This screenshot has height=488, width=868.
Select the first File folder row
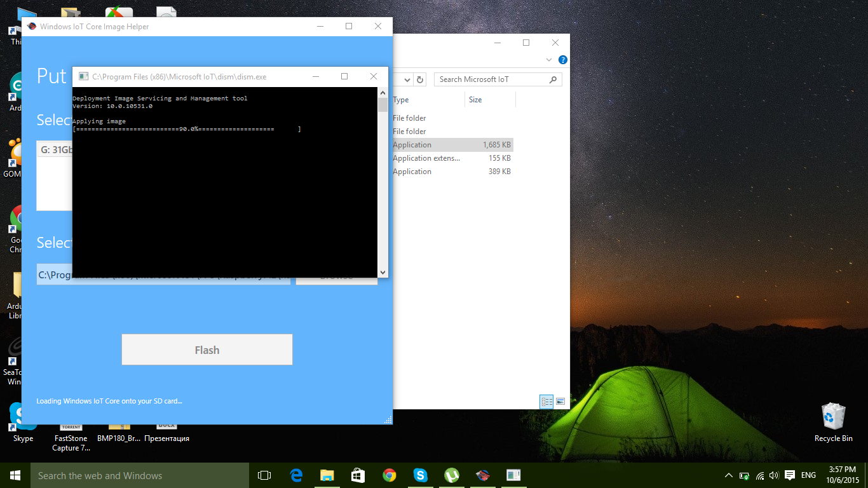point(452,118)
